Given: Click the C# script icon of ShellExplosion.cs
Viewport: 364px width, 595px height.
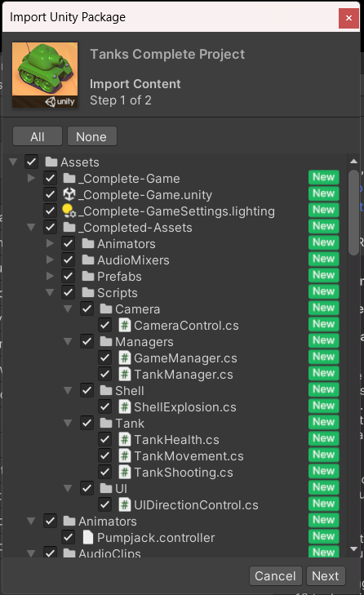Looking at the screenshot, I should [x=125, y=406].
